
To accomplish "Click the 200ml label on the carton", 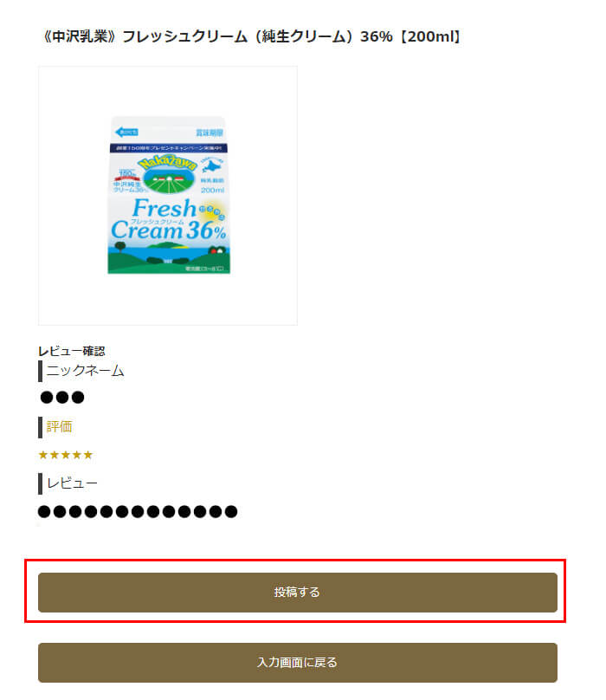I will (x=212, y=191).
